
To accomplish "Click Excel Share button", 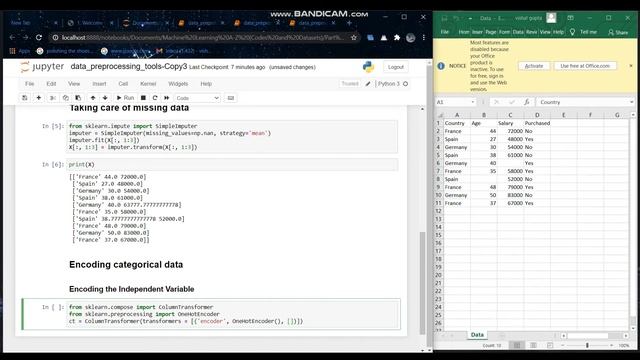I will pyautogui.click(x=618, y=32).
